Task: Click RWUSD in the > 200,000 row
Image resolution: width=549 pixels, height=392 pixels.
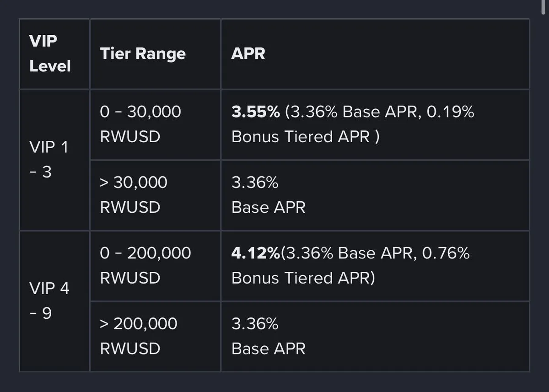Action: pos(130,349)
